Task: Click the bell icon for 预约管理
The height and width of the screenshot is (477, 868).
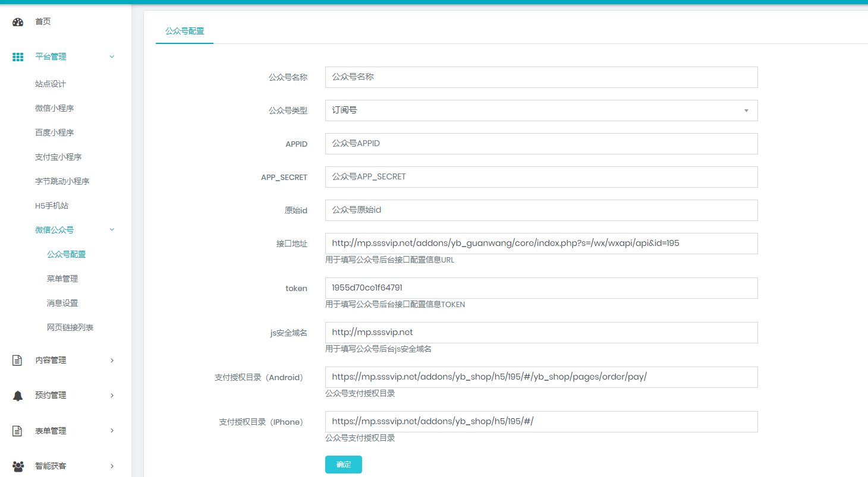Action: click(x=18, y=396)
